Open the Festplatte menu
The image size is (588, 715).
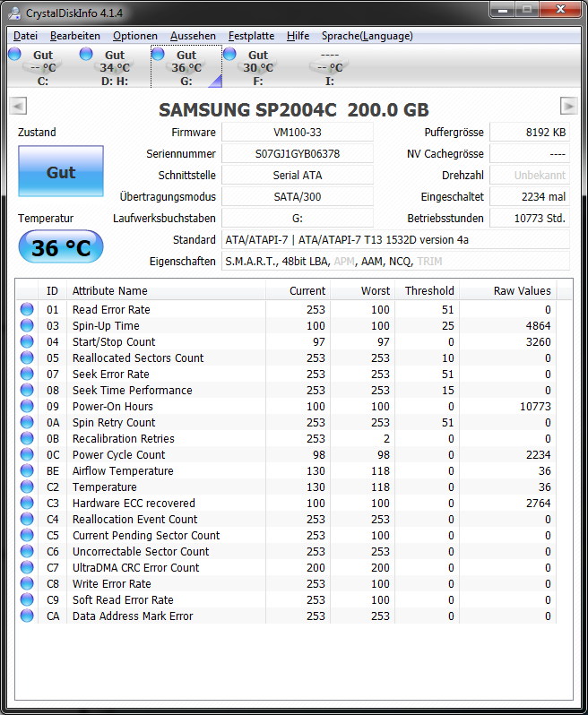coord(251,36)
